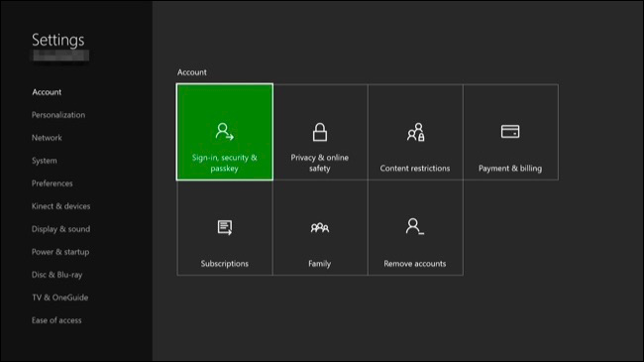644x362 pixels.
Task: Open Remove accounts tile label
Action: [x=415, y=264]
